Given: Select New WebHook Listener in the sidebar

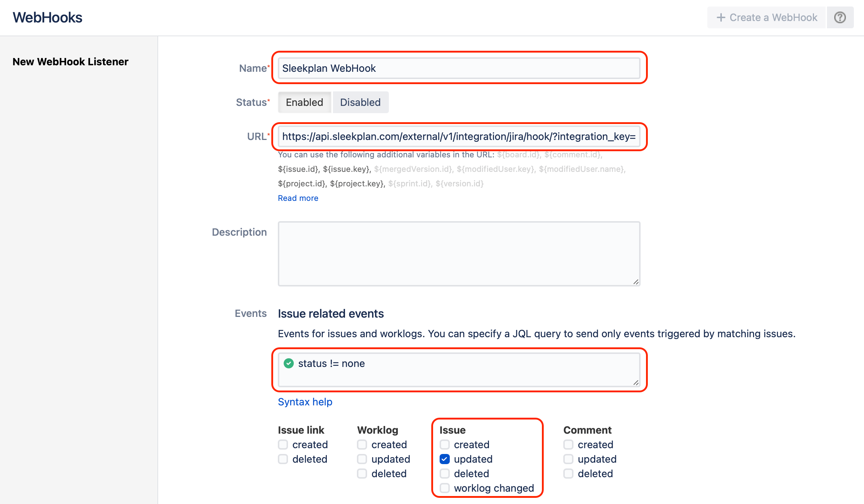Looking at the screenshot, I should [70, 62].
